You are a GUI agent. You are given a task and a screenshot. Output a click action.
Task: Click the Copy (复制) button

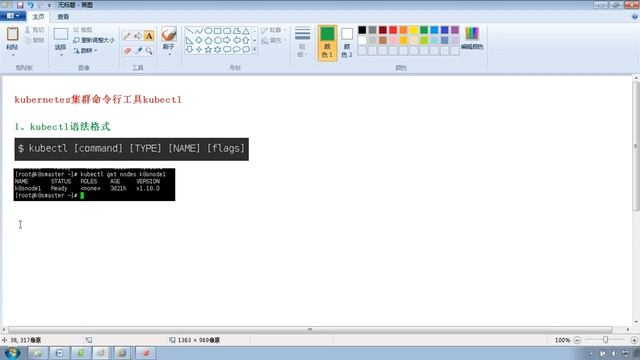[34, 40]
